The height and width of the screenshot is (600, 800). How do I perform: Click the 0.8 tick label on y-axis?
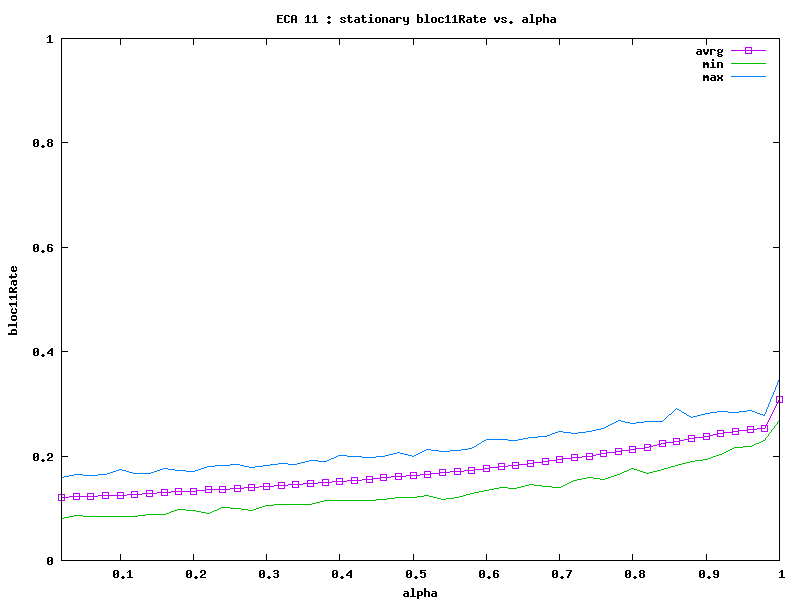(x=43, y=143)
